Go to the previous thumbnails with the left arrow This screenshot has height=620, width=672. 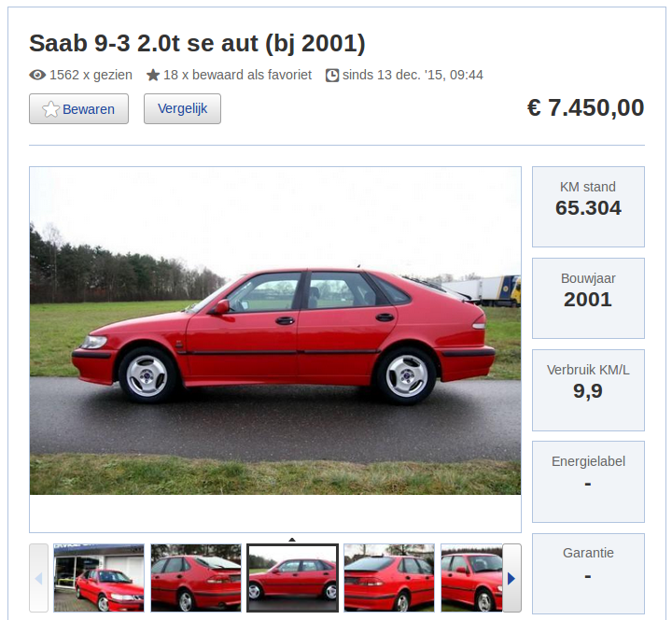pyautogui.click(x=38, y=578)
